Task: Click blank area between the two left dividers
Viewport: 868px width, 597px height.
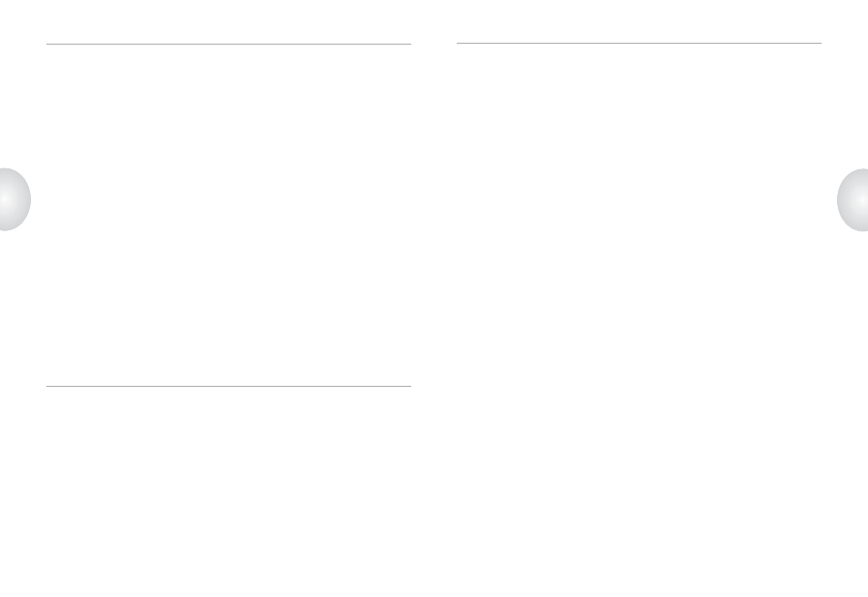Action: tap(228, 215)
